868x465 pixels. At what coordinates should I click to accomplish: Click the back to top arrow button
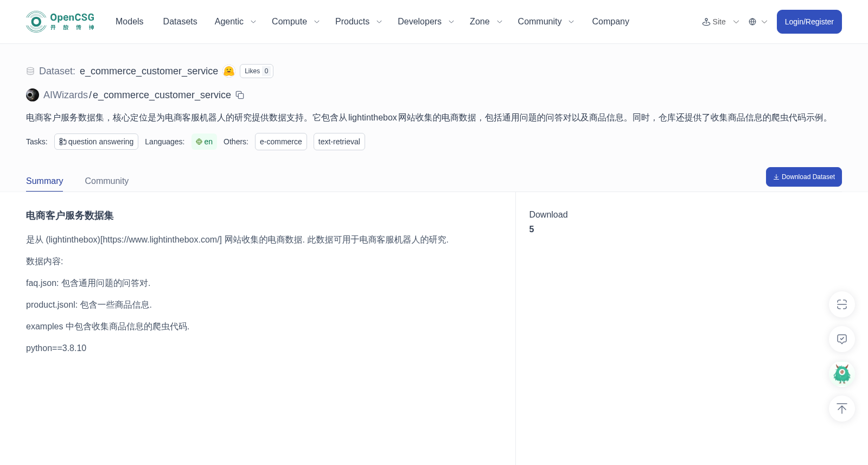[842, 409]
